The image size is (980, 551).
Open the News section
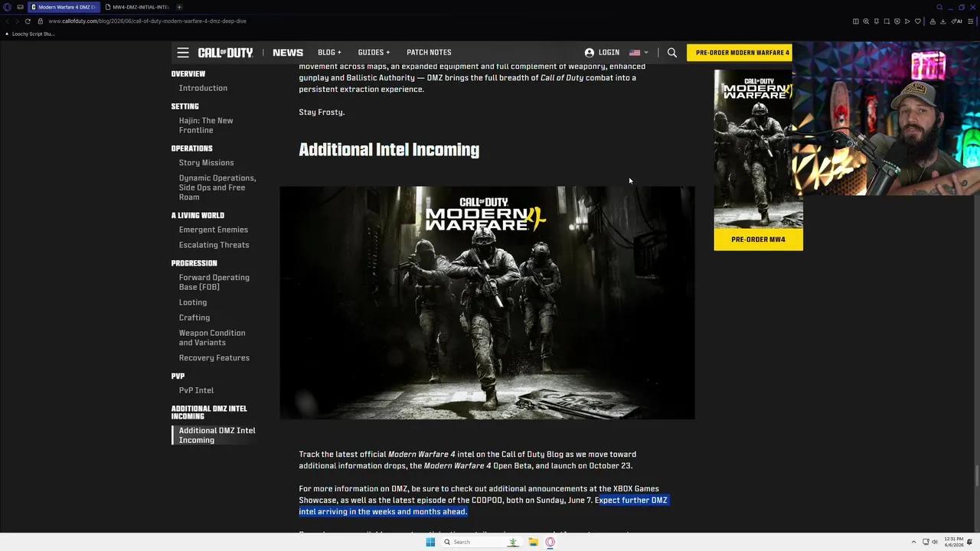tap(288, 53)
